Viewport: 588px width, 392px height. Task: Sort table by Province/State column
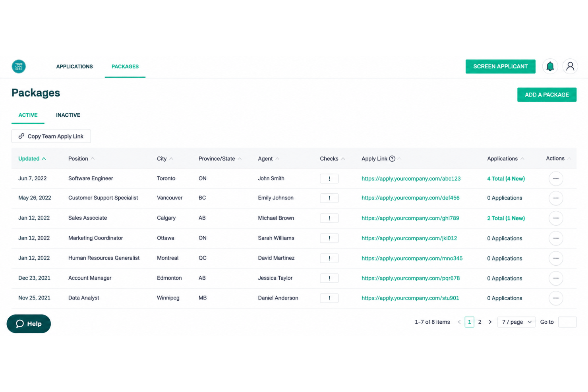click(x=220, y=158)
